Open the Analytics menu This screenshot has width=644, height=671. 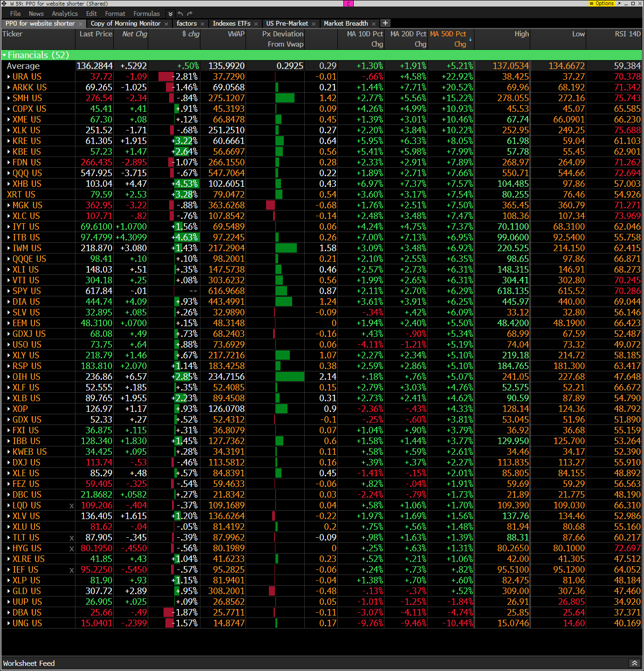point(65,14)
